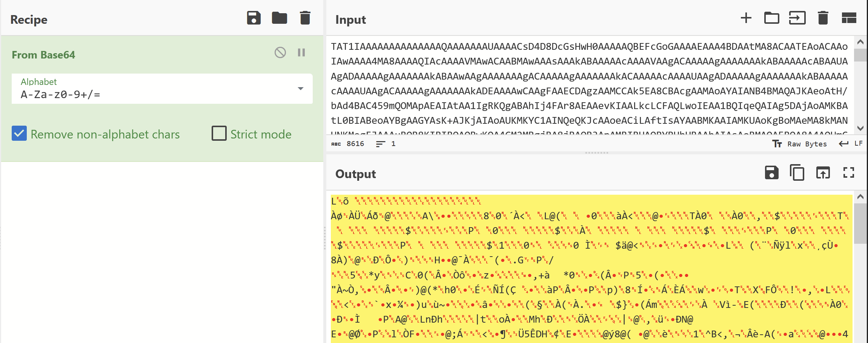
Task: Add a new input tab
Action: [x=746, y=18]
